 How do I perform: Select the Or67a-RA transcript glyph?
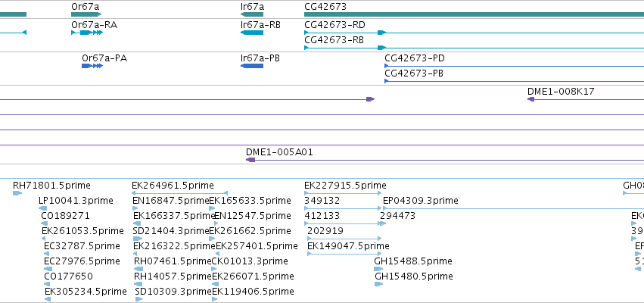[x=87, y=33]
